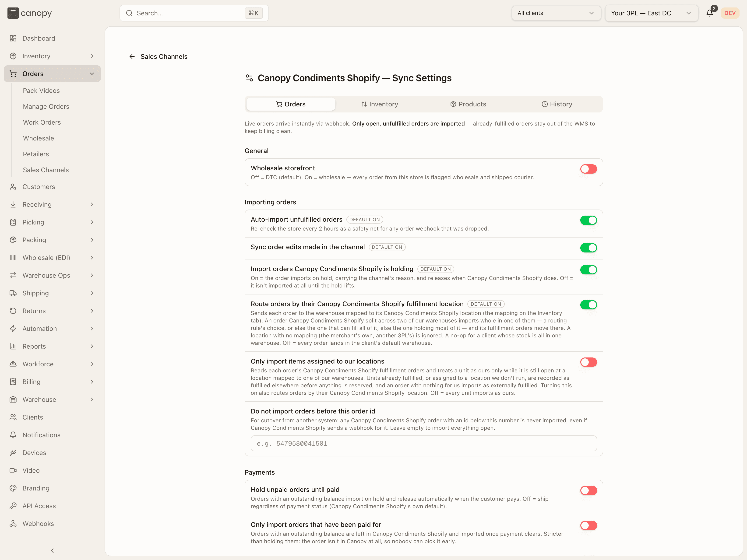Collapse the Orders section chevron

[92, 73]
